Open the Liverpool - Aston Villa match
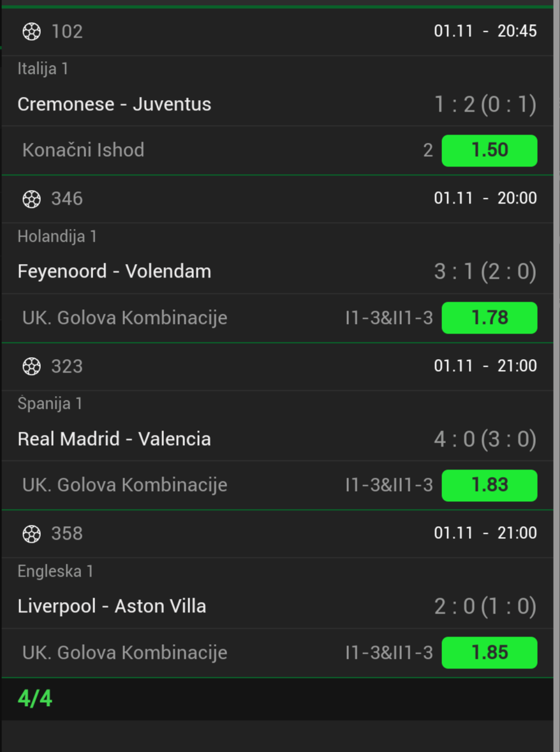Viewport: 560px width, 752px height. click(112, 606)
